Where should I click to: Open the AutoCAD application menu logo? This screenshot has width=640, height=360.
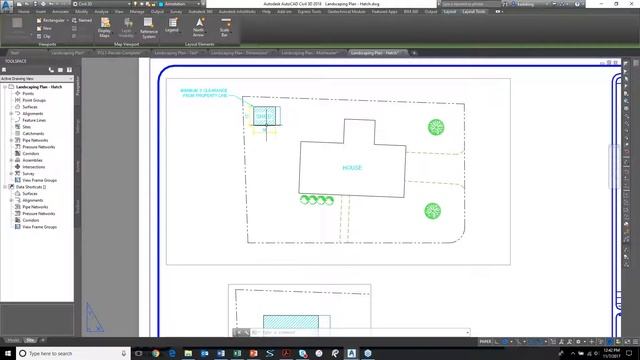click(x=7, y=5)
